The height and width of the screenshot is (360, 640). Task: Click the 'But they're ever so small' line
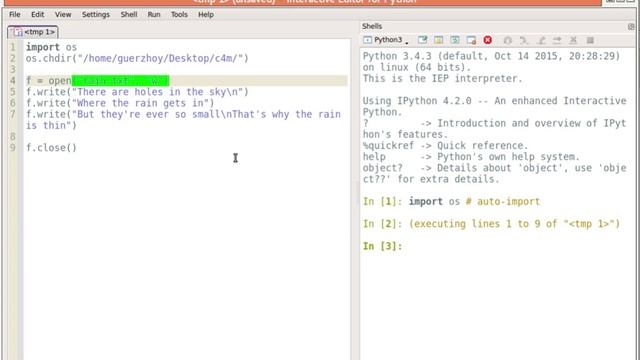(183, 114)
